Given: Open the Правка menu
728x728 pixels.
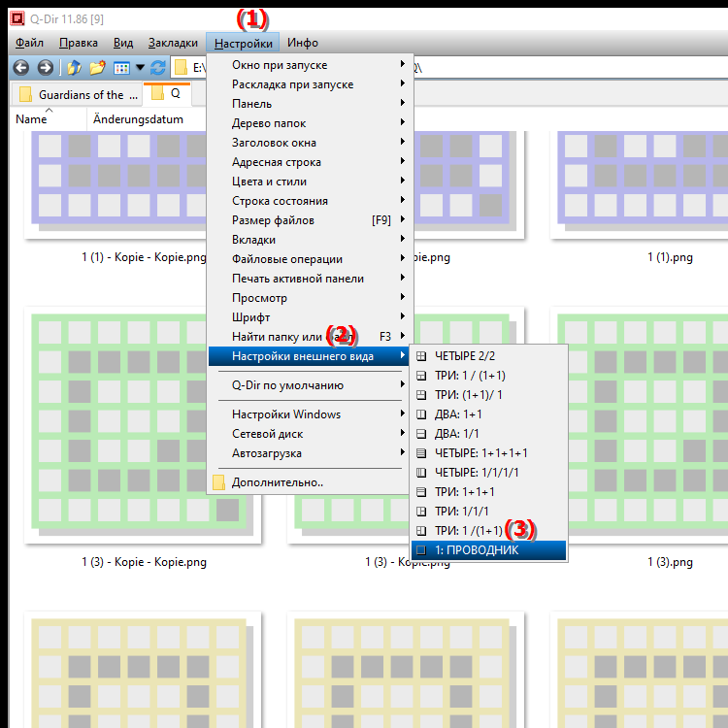Looking at the screenshot, I should click(x=79, y=43).
